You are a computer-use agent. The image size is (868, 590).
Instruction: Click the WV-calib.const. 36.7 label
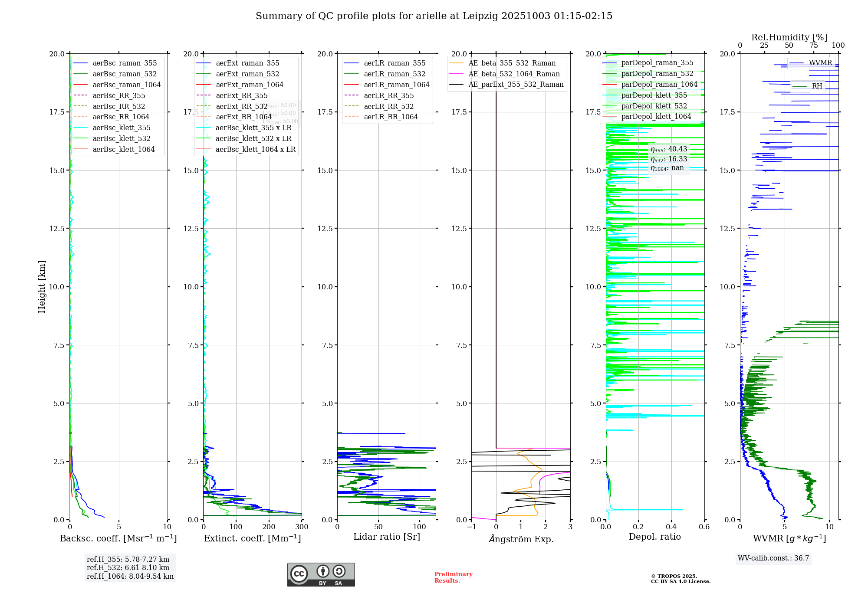pyautogui.click(x=773, y=558)
